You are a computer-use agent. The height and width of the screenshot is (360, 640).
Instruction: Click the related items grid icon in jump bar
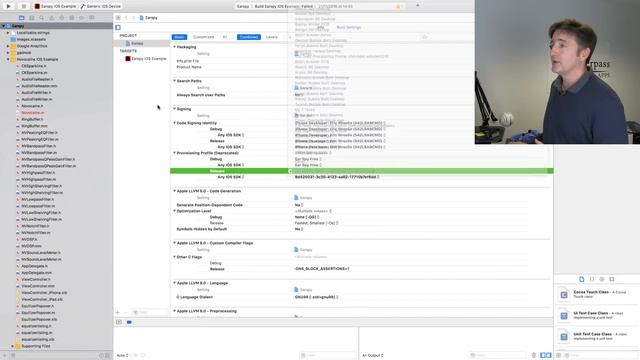tap(118, 18)
